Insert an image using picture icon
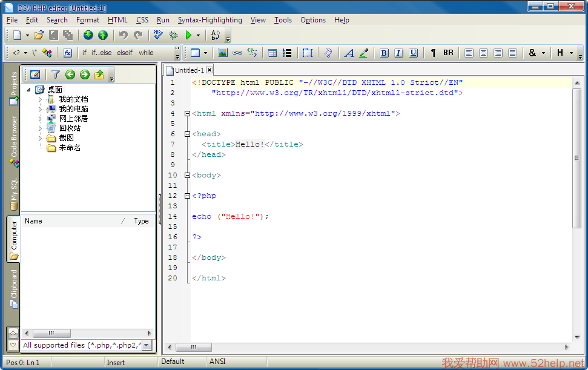 click(x=223, y=53)
